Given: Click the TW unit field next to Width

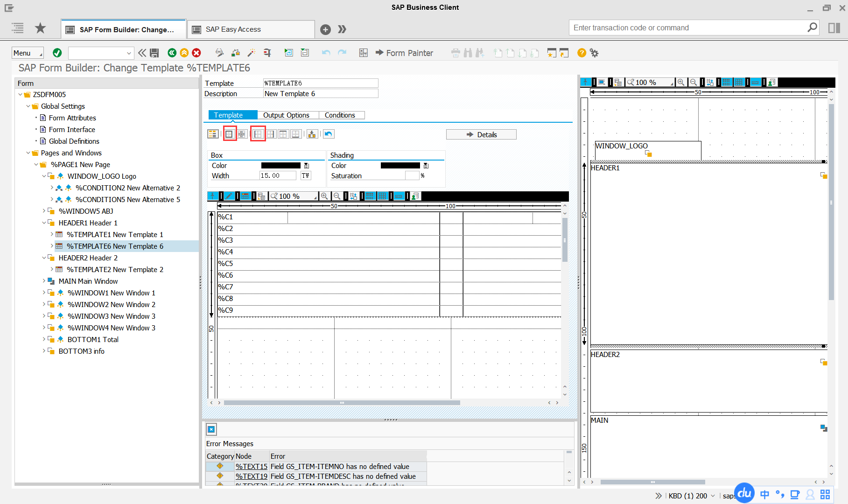Looking at the screenshot, I should tap(306, 175).
